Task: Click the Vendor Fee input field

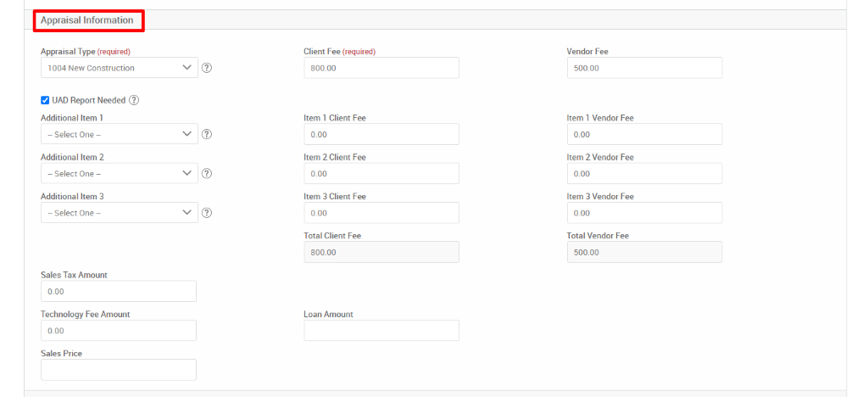Action: 644,68
